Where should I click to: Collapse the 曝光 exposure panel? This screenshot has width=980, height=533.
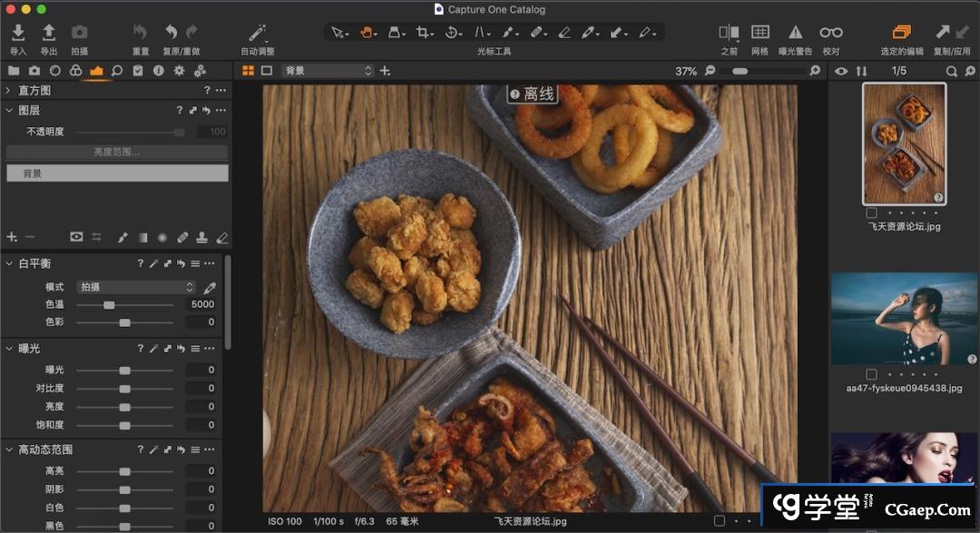8,349
